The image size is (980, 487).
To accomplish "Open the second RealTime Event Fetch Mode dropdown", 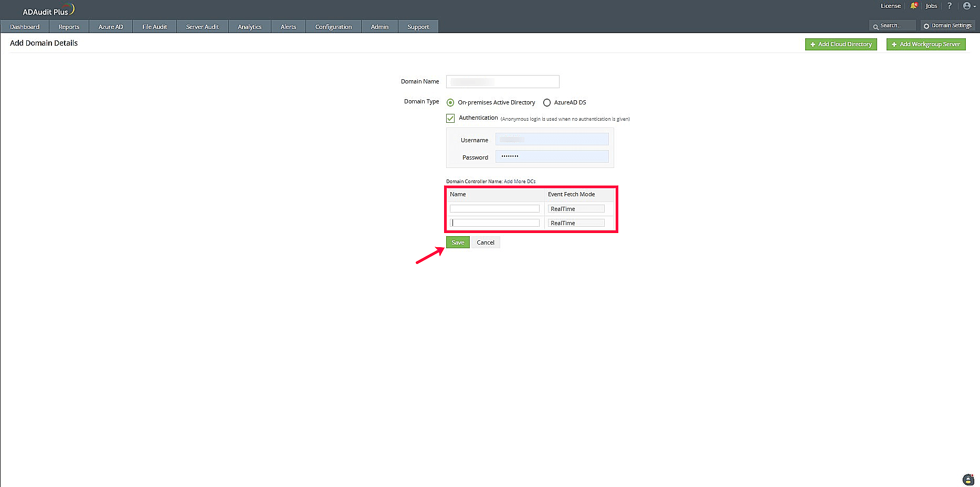I will pos(576,223).
